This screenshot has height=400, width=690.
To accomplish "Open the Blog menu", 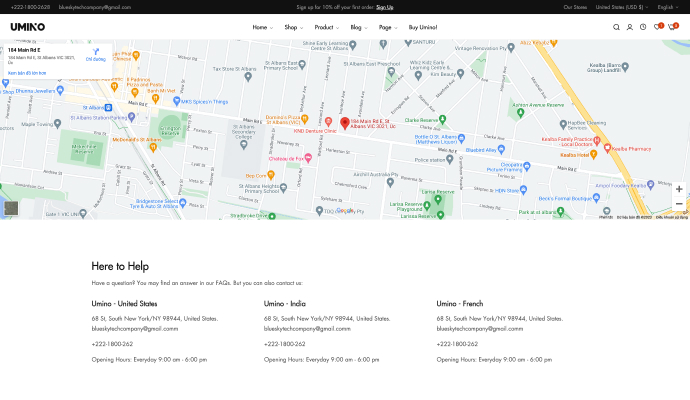I will click(359, 27).
